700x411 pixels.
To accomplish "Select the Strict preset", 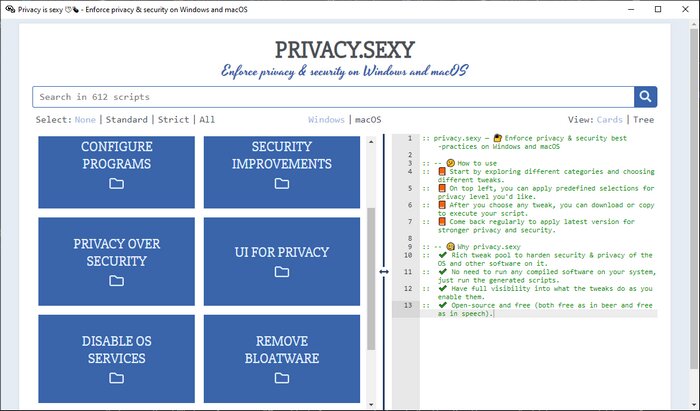I will [x=173, y=120].
